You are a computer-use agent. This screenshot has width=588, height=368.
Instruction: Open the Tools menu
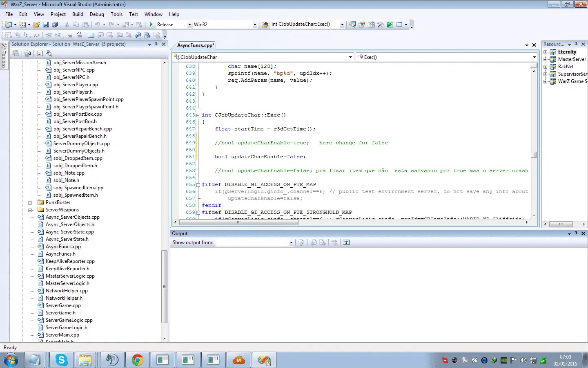[x=116, y=14]
